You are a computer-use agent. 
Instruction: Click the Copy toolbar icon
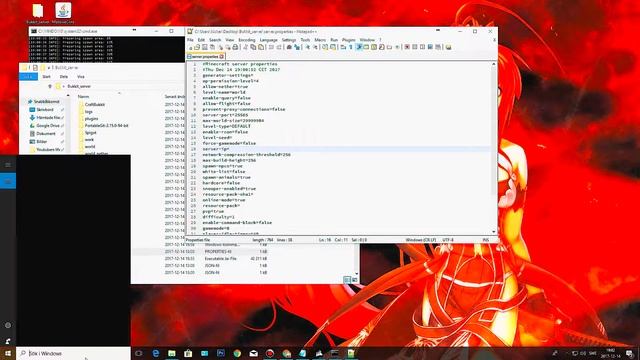(x=253, y=47)
